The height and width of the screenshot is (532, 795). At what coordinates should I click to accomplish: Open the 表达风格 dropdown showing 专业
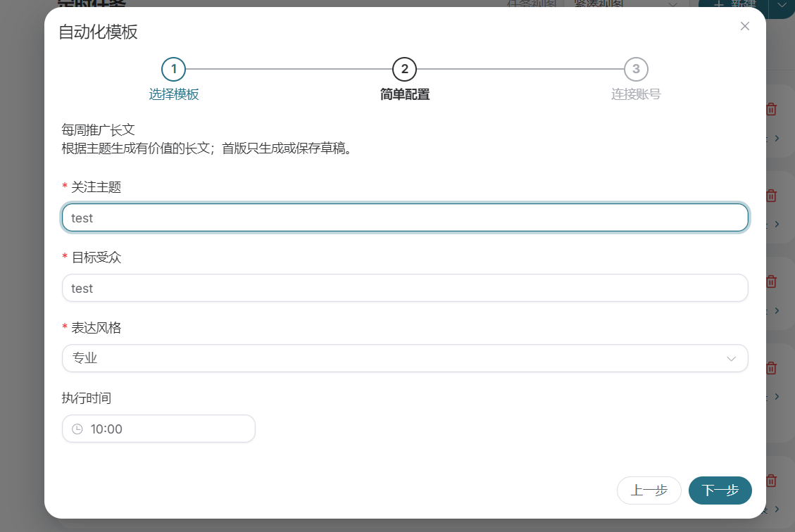pyautogui.click(x=405, y=358)
